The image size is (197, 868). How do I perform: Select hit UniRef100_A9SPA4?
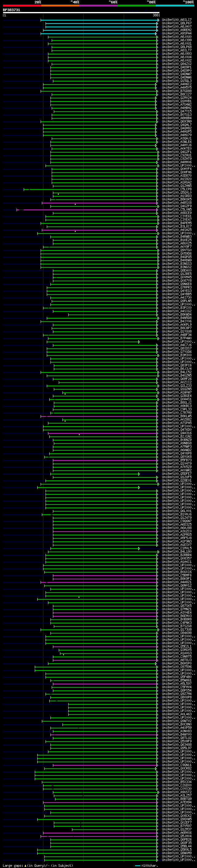(x=177, y=33)
